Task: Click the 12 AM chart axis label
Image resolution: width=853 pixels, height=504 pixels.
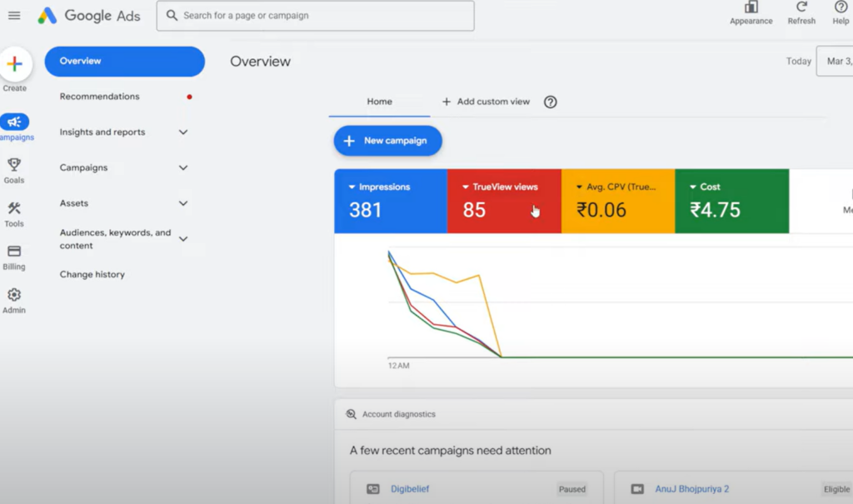Action: (x=399, y=366)
